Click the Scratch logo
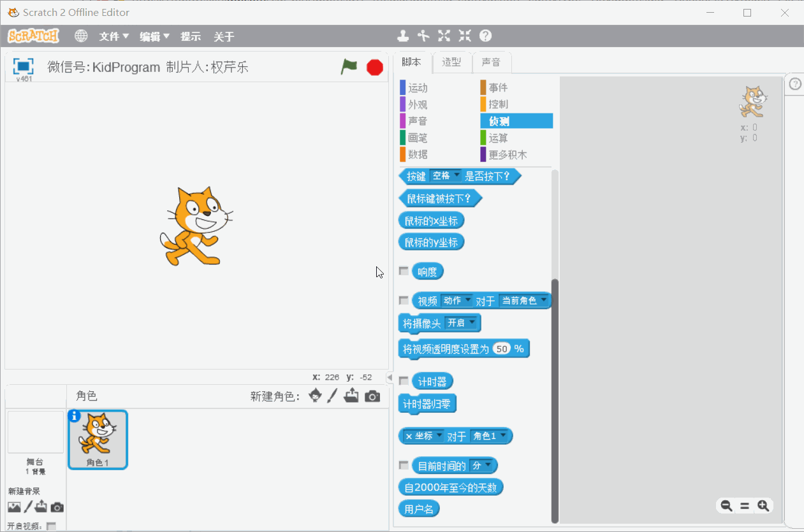 33,36
